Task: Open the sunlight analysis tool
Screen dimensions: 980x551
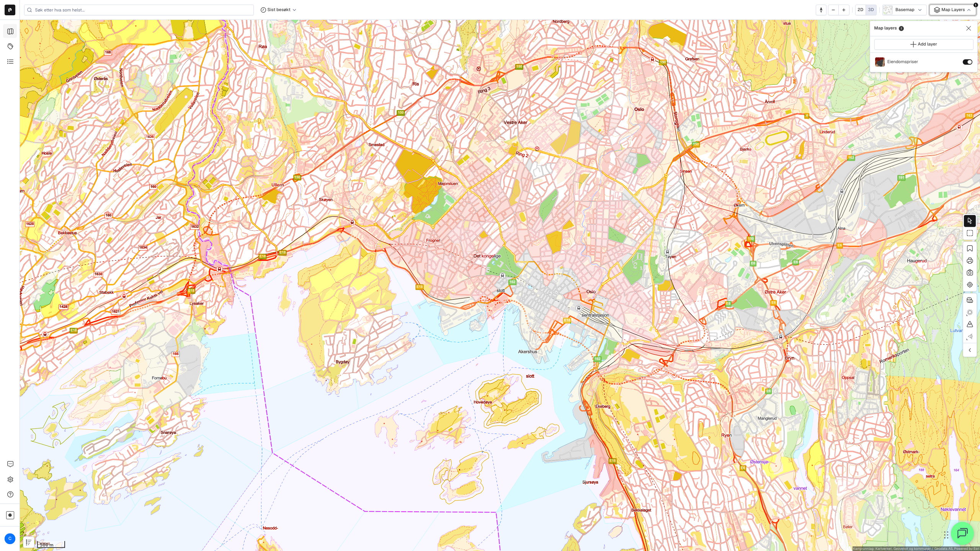Action: pyautogui.click(x=970, y=313)
